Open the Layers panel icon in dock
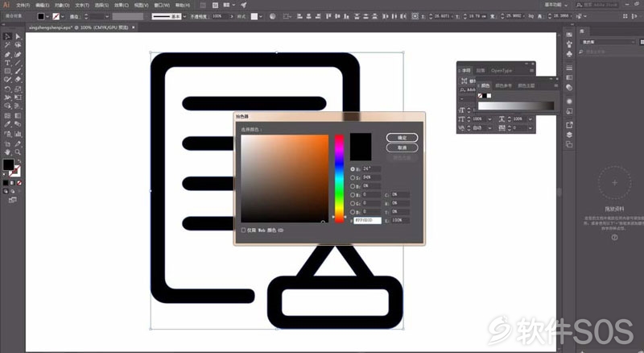 point(569,135)
